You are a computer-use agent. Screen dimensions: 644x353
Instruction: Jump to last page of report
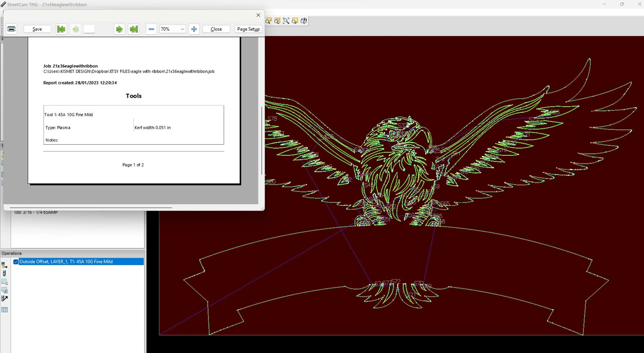point(134,29)
